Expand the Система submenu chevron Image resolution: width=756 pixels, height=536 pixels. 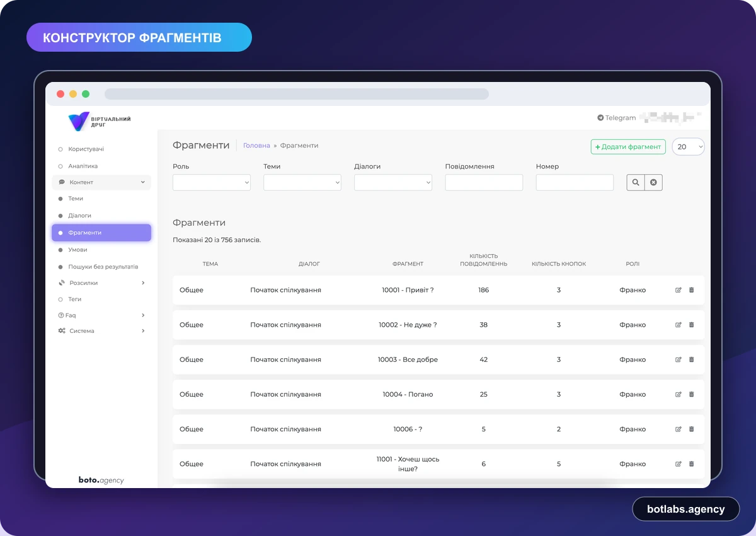(x=143, y=330)
